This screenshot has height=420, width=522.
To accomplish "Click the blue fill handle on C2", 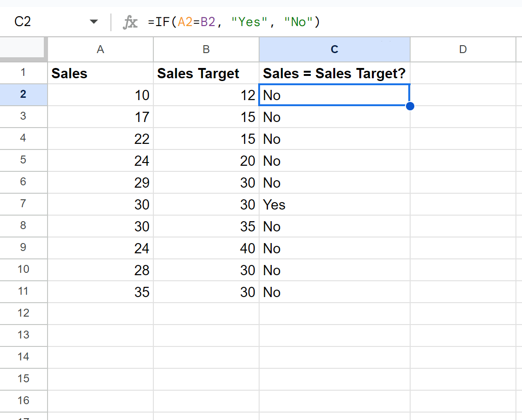I will (x=410, y=106).
